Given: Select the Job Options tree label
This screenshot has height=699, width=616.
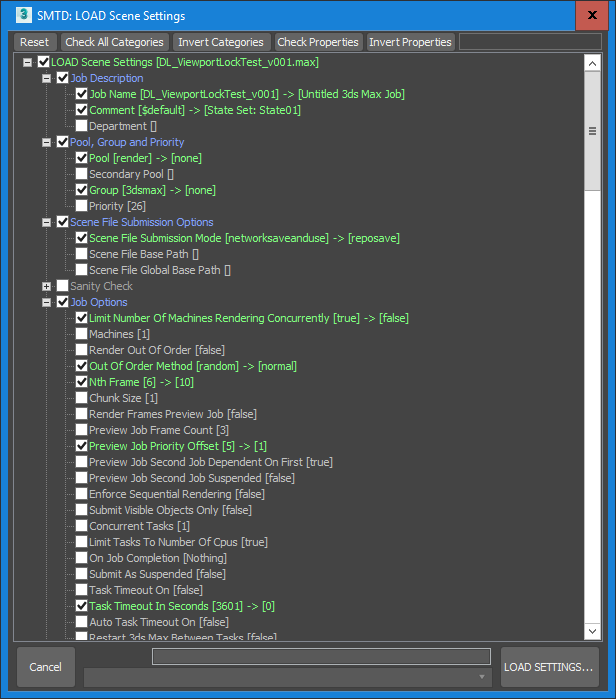Looking at the screenshot, I should tap(99, 302).
